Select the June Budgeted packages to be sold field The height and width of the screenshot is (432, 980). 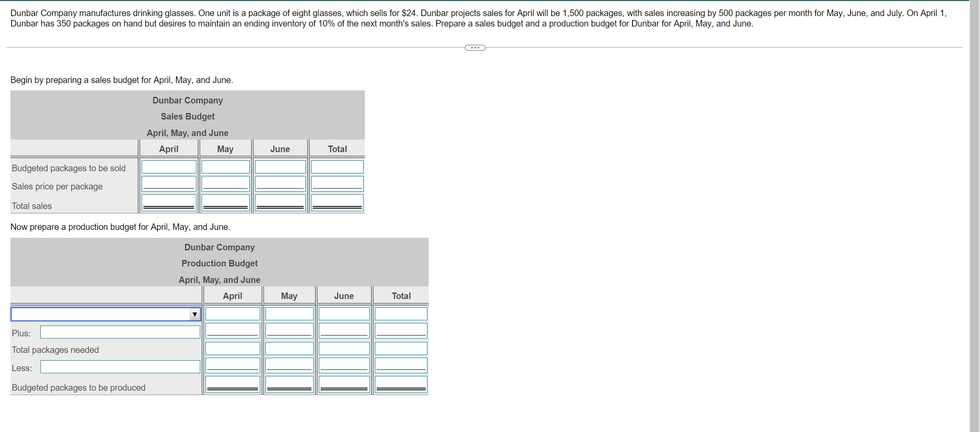[280, 166]
